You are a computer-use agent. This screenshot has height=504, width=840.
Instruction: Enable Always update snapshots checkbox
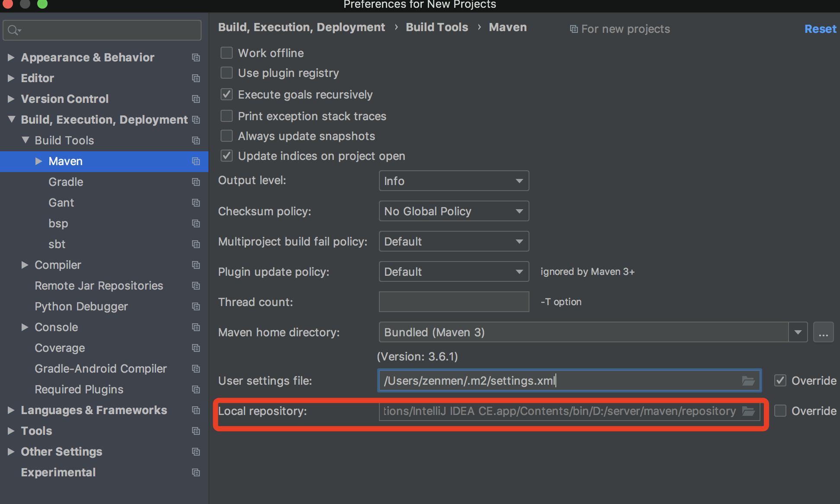[x=227, y=136]
